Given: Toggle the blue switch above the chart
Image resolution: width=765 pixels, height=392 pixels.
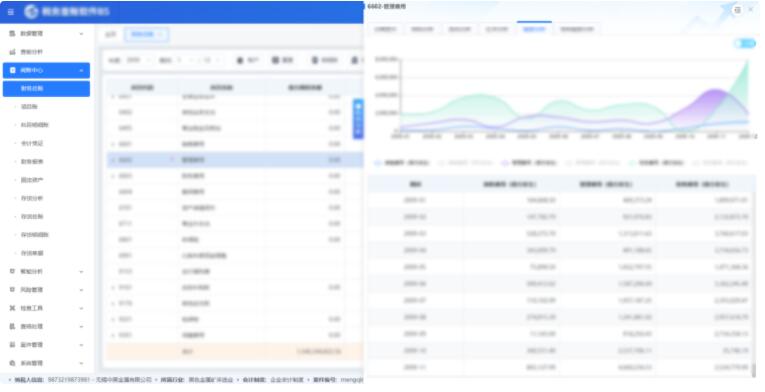Looking at the screenshot, I should tap(745, 43).
